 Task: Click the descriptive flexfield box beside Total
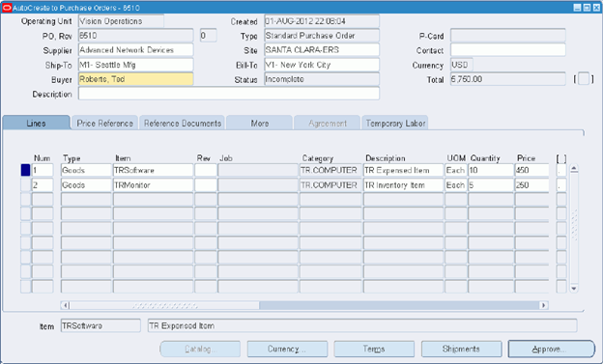click(x=584, y=79)
